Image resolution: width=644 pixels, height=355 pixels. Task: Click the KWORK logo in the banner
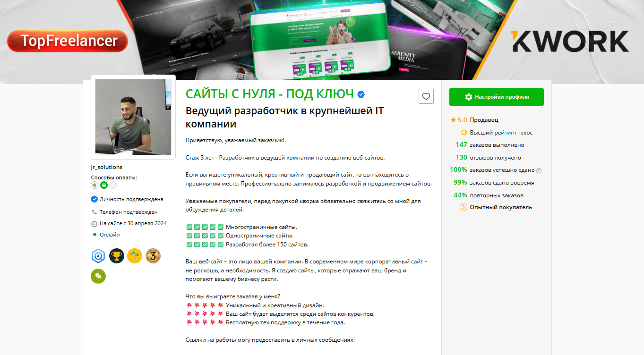click(570, 42)
